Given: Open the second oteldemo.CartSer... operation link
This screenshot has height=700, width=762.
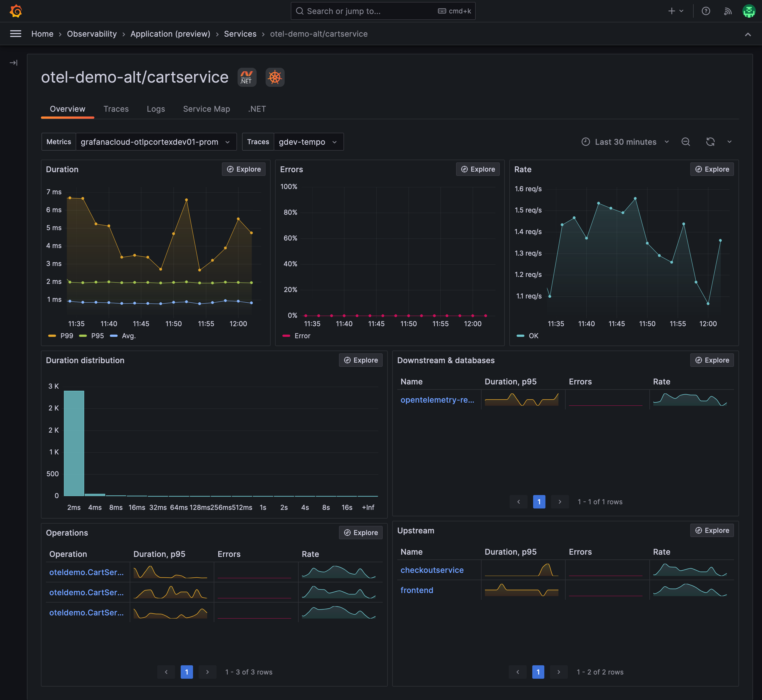Looking at the screenshot, I should [86, 592].
